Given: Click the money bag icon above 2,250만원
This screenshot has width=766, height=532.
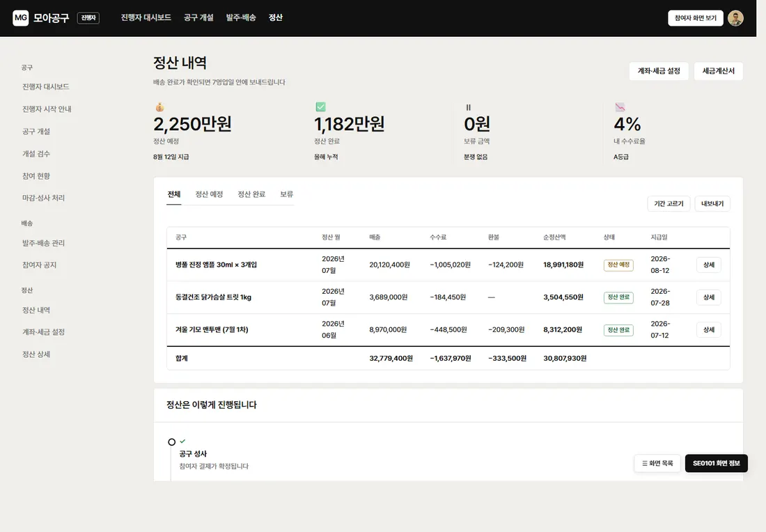Looking at the screenshot, I should pyautogui.click(x=159, y=107).
